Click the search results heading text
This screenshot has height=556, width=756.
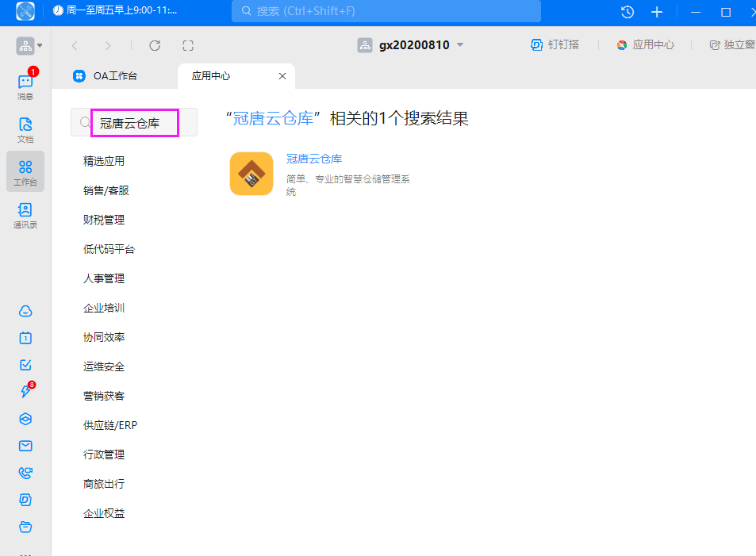point(347,118)
